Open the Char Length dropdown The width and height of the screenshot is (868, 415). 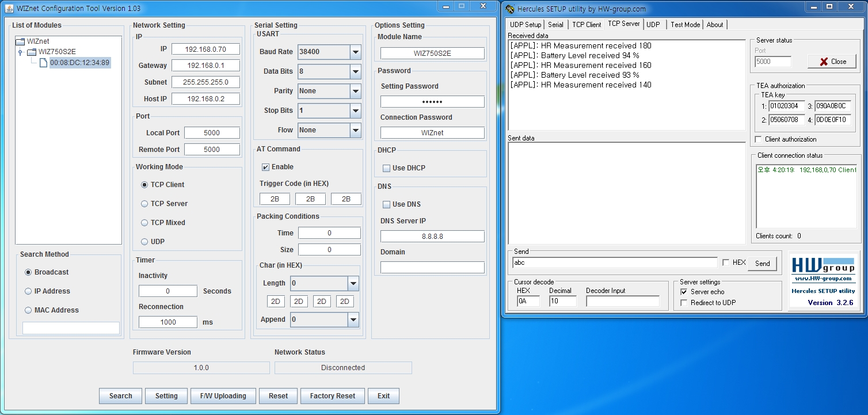tap(353, 283)
